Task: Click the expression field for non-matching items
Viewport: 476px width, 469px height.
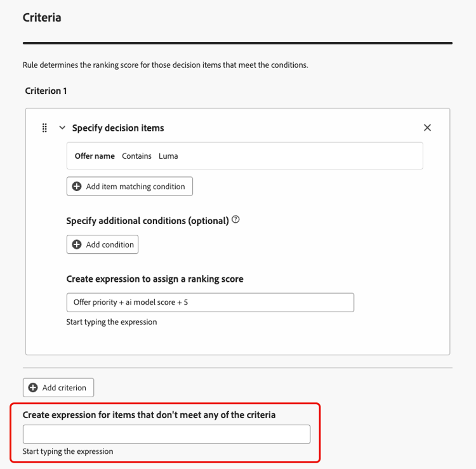Action: pyautogui.click(x=166, y=434)
